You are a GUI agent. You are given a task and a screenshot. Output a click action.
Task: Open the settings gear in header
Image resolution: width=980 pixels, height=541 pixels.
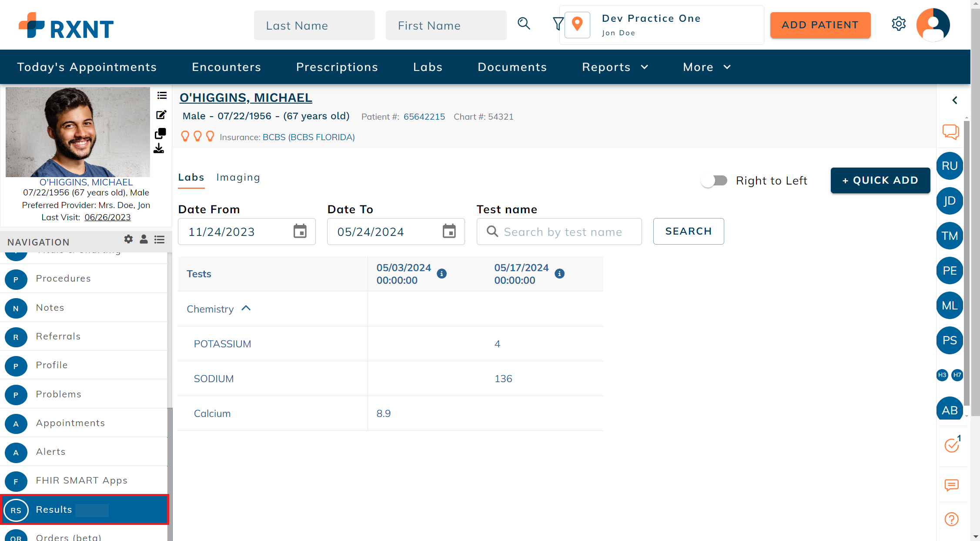(899, 24)
